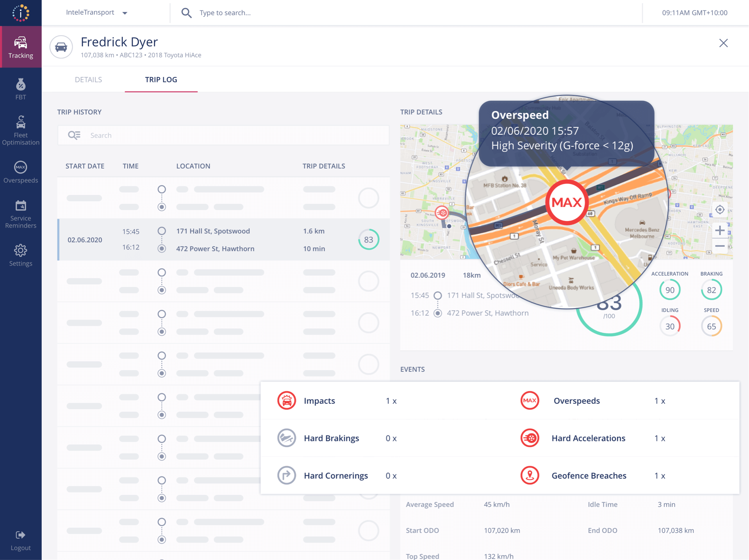Click the trip score 83 gauge in row

pyautogui.click(x=368, y=239)
